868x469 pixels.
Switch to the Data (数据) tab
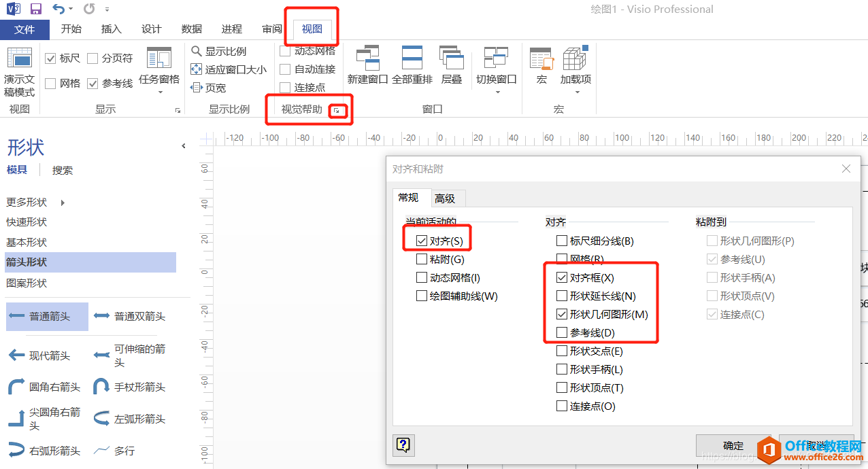pyautogui.click(x=192, y=29)
